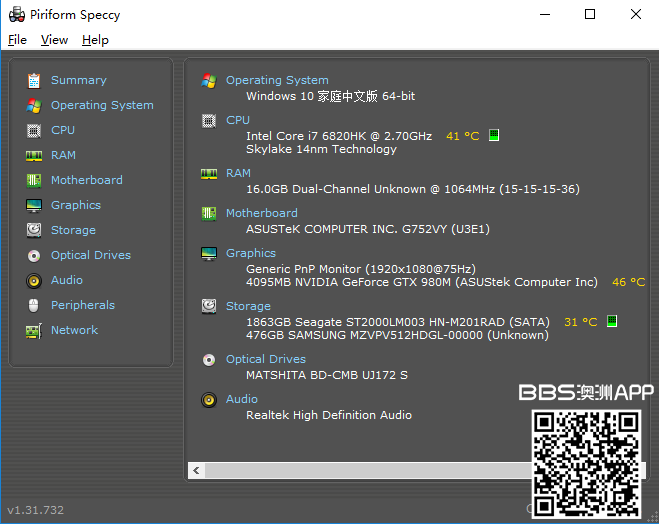
Task: Click the Motherboard heading in summary pane
Action: point(261,213)
